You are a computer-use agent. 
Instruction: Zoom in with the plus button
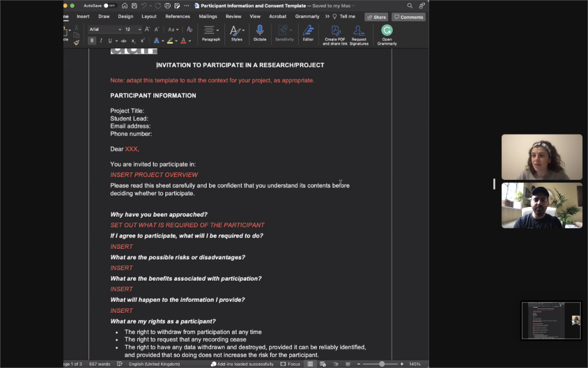pos(402,364)
